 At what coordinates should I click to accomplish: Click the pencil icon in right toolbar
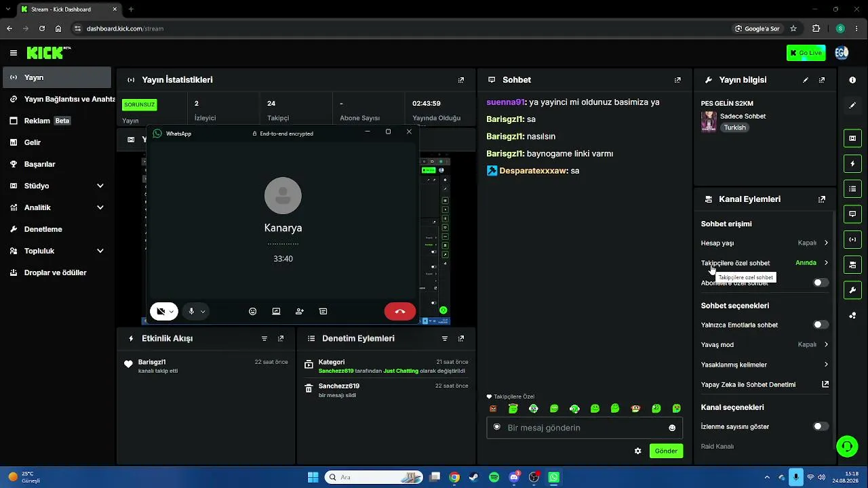point(852,105)
